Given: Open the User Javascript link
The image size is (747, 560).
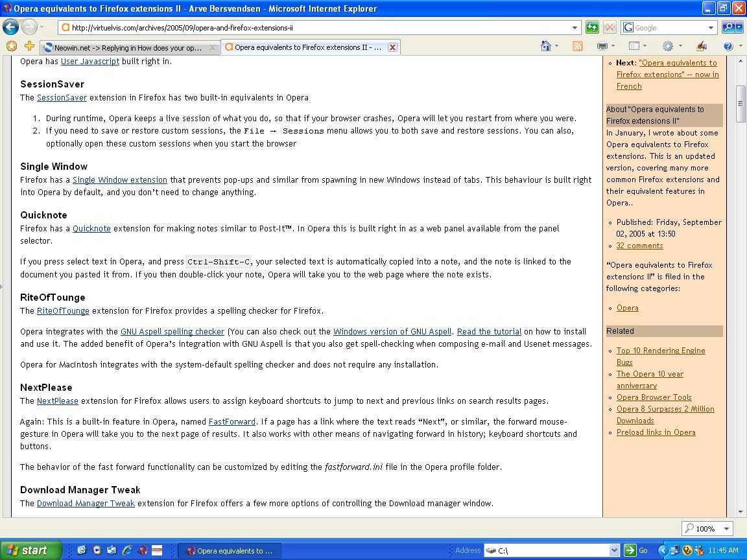Looking at the screenshot, I should [90, 61].
